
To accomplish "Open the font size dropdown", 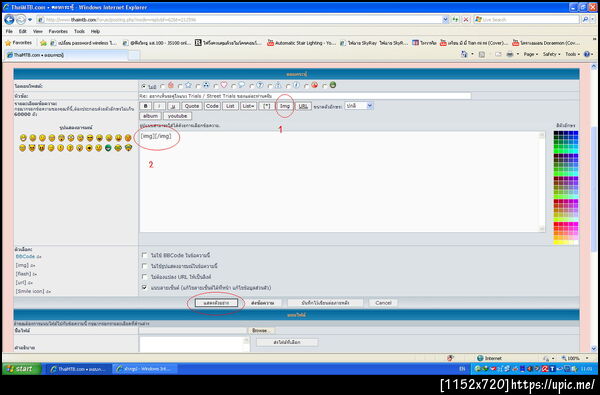I will coord(359,106).
